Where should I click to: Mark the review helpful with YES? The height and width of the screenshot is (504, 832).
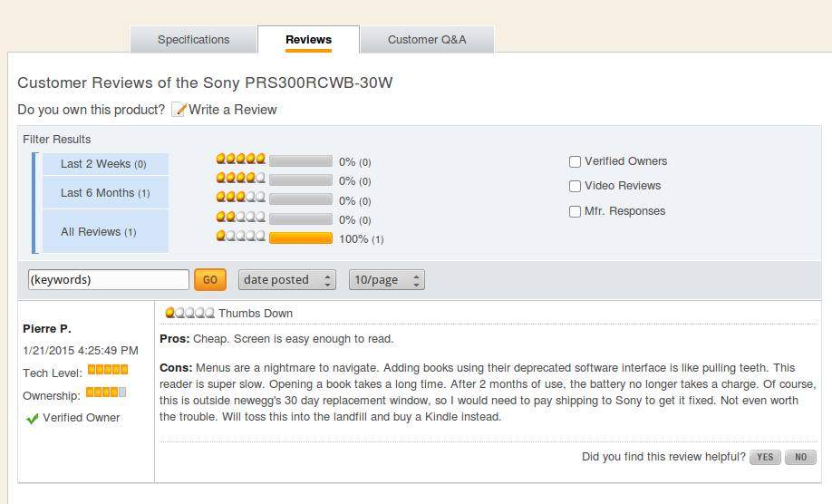pyautogui.click(x=765, y=457)
